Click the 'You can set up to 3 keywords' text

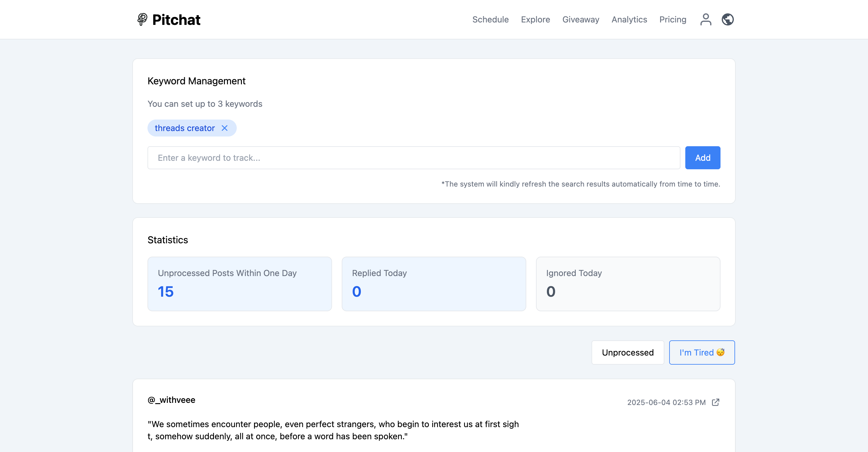(205, 104)
